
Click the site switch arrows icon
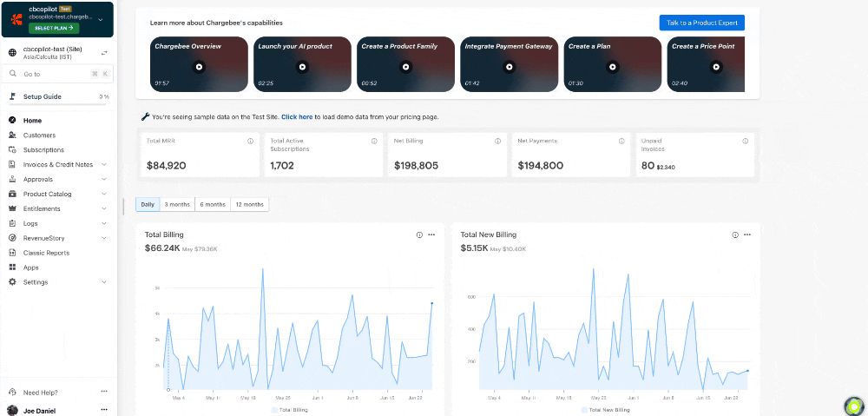pos(104,53)
